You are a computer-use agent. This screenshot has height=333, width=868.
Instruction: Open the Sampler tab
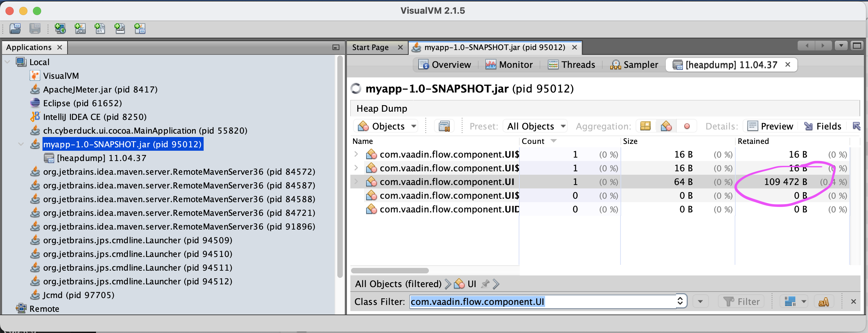[634, 64]
